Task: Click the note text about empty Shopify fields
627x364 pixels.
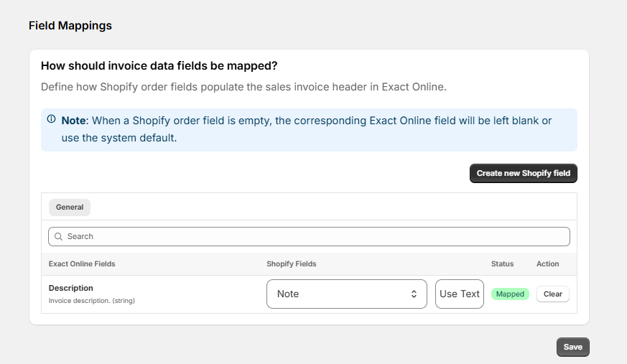Action: click(x=307, y=129)
